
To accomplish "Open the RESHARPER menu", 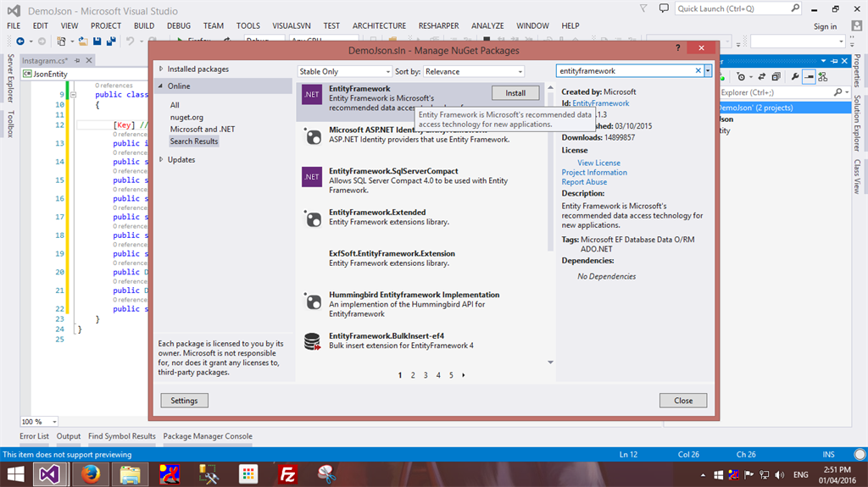I will point(438,26).
